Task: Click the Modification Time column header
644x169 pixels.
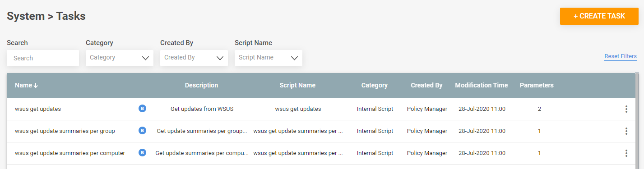Action: [482, 85]
